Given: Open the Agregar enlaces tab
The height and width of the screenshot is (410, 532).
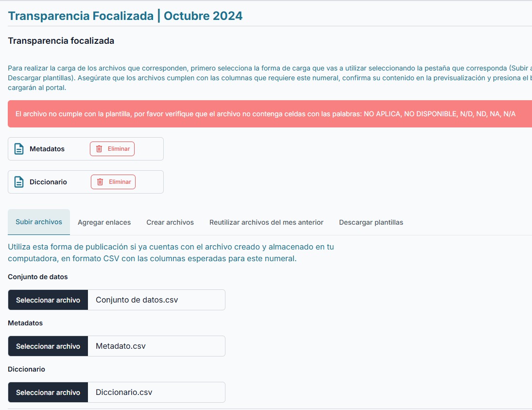Looking at the screenshot, I should pos(104,222).
